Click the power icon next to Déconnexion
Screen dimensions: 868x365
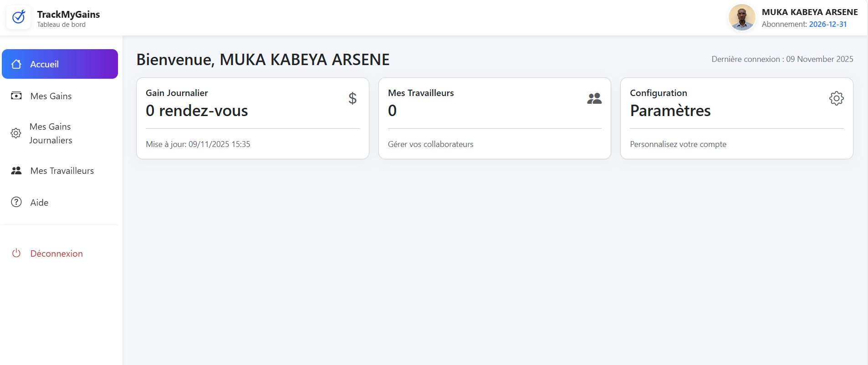(x=16, y=253)
